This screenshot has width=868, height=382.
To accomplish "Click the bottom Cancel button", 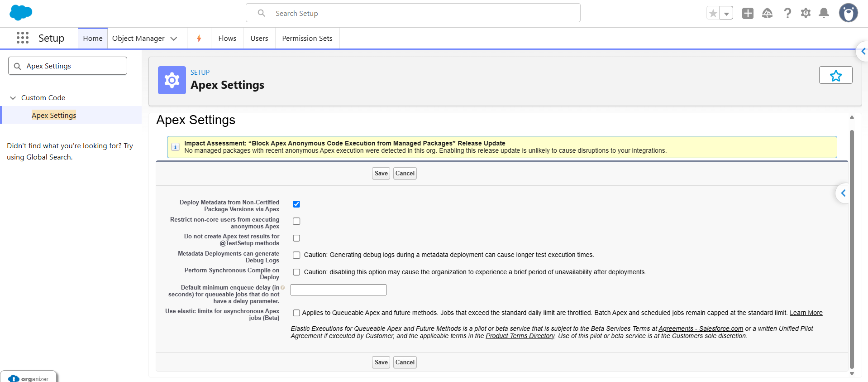I will coord(405,362).
